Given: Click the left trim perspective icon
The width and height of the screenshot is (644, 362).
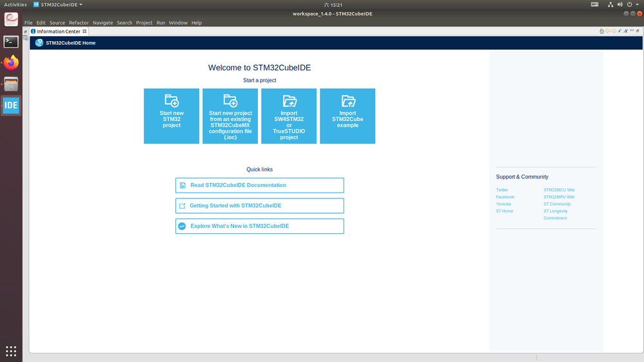Looking at the screenshot, I should (x=26, y=38).
